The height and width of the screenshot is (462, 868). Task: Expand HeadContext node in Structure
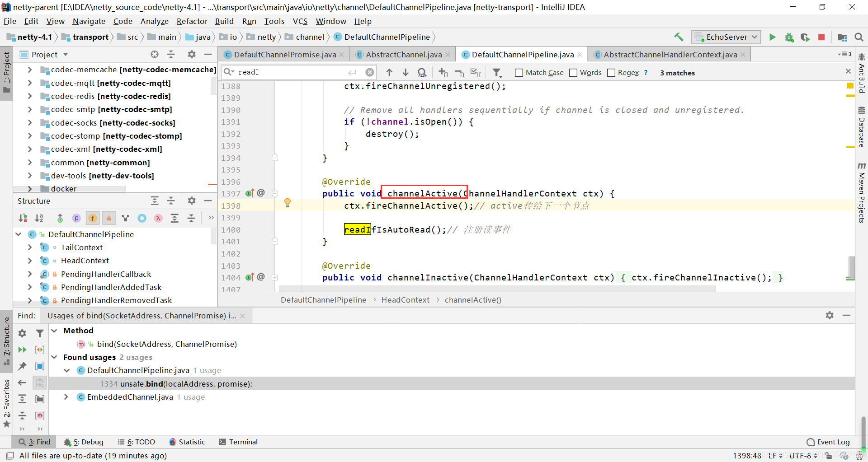(30, 261)
